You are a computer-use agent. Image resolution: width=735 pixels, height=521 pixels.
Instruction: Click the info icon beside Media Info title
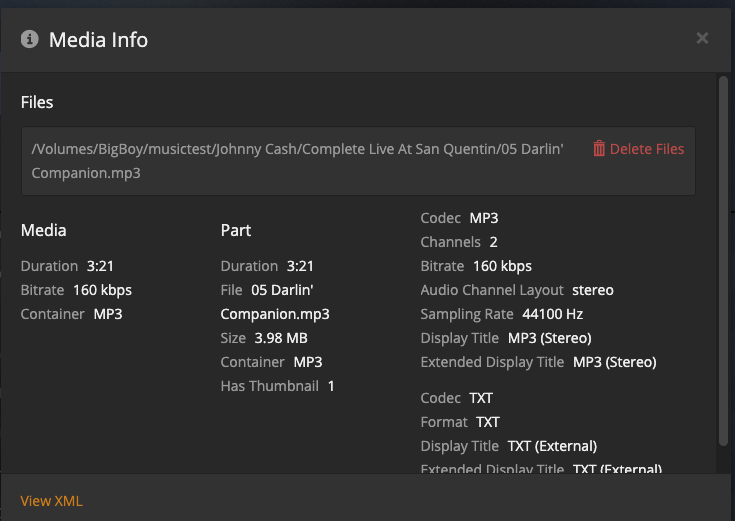pyautogui.click(x=30, y=39)
